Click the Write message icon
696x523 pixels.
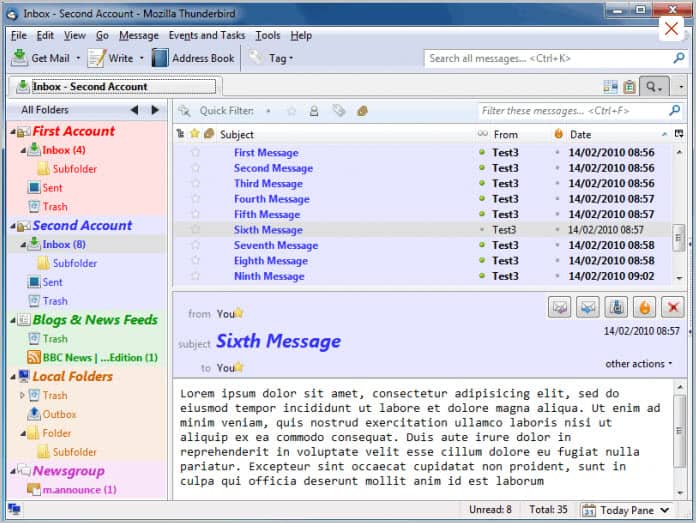(96, 58)
